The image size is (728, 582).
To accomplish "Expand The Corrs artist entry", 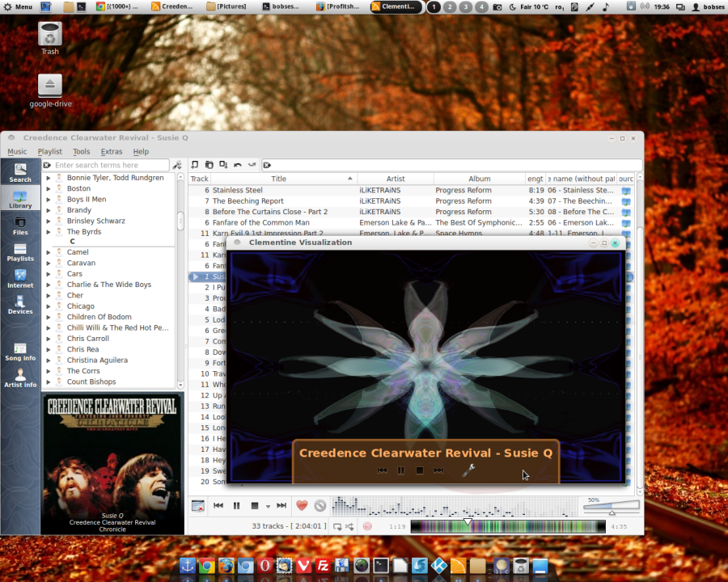I will pos(49,371).
